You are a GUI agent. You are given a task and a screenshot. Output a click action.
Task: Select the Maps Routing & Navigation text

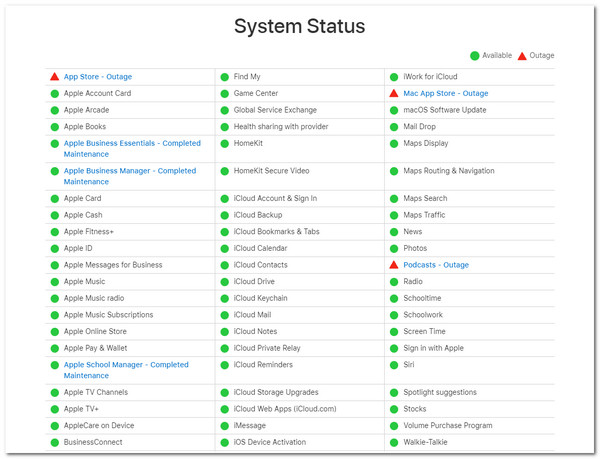449,171
